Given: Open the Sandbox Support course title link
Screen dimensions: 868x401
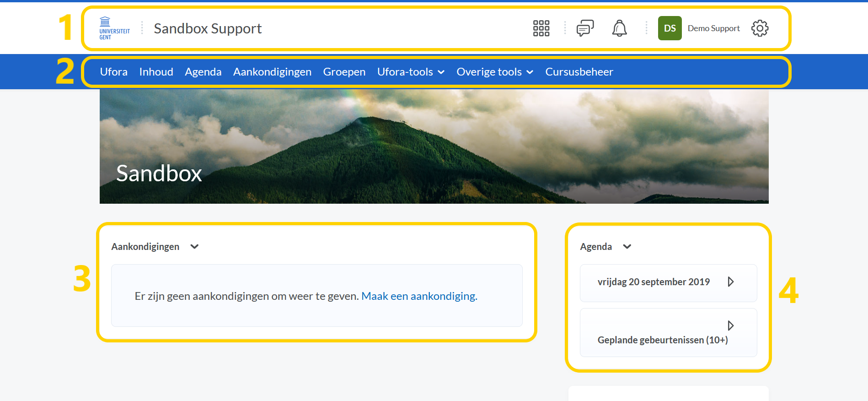Looking at the screenshot, I should [x=208, y=28].
